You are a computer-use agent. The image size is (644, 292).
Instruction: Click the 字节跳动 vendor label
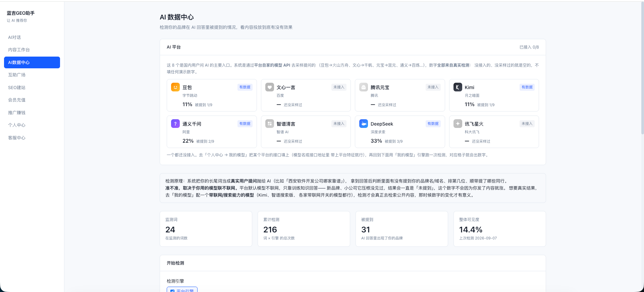190,95
